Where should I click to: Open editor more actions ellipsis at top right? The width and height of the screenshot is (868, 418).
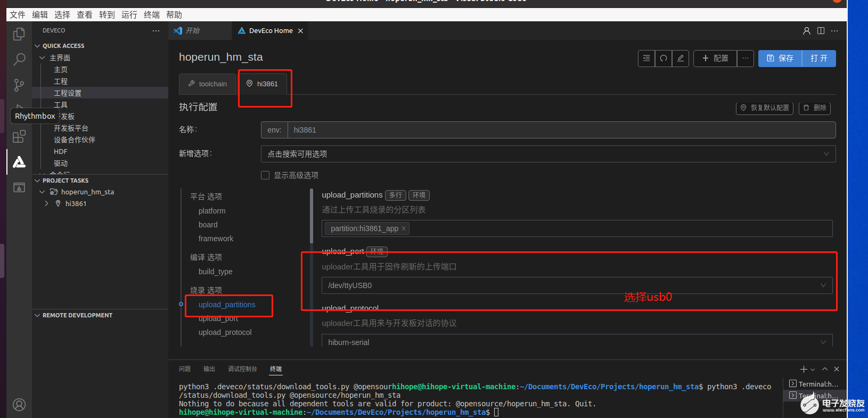pyautogui.click(x=834, y=31)
